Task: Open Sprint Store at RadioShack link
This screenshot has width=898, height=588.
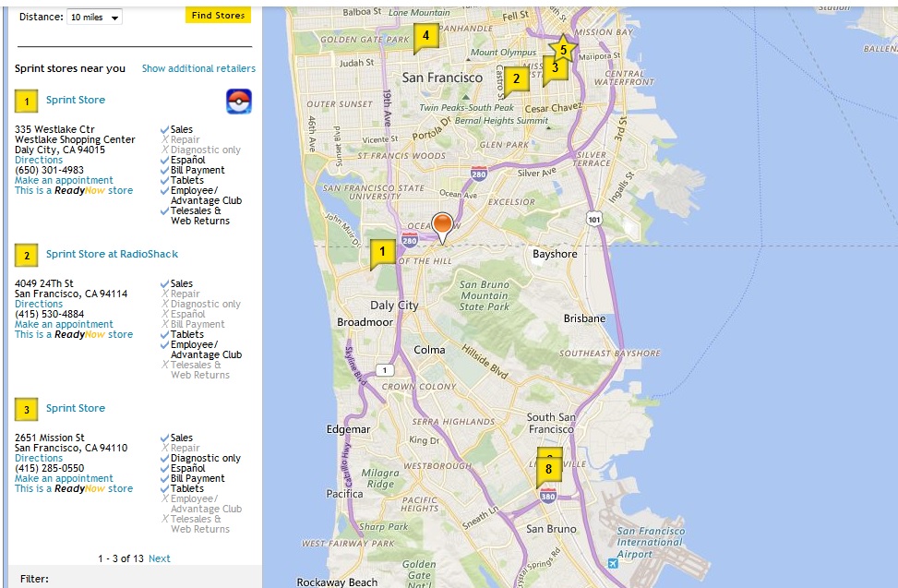Action: point(113,254)
